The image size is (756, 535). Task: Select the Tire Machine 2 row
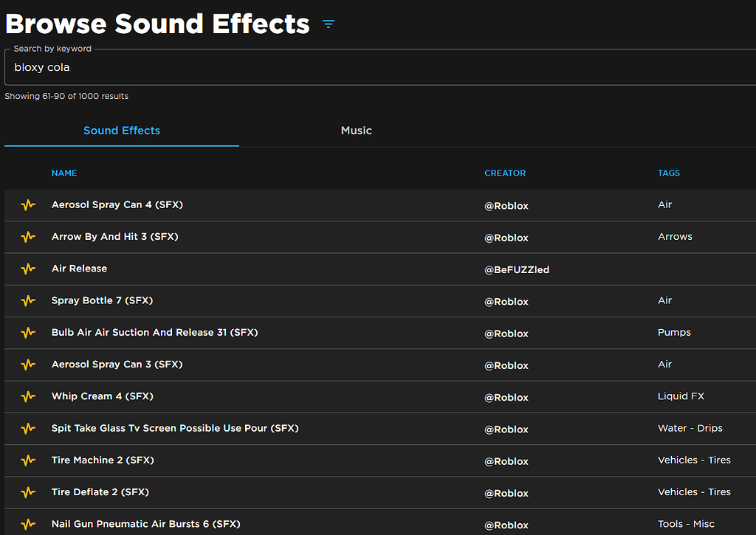[x=103, y=460]
